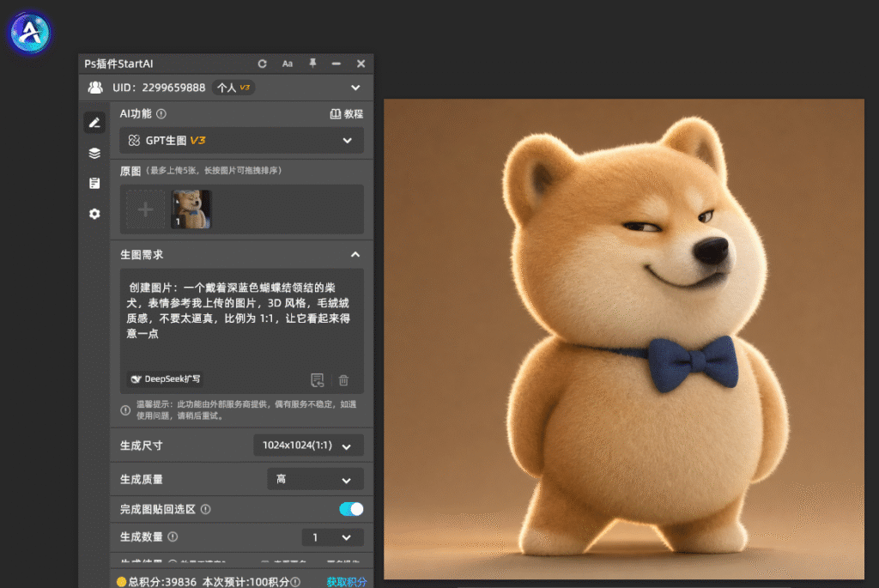Open the 生成数量 dropdown
The width and height of the screenshot is (879, 588).
pos(333,537)
